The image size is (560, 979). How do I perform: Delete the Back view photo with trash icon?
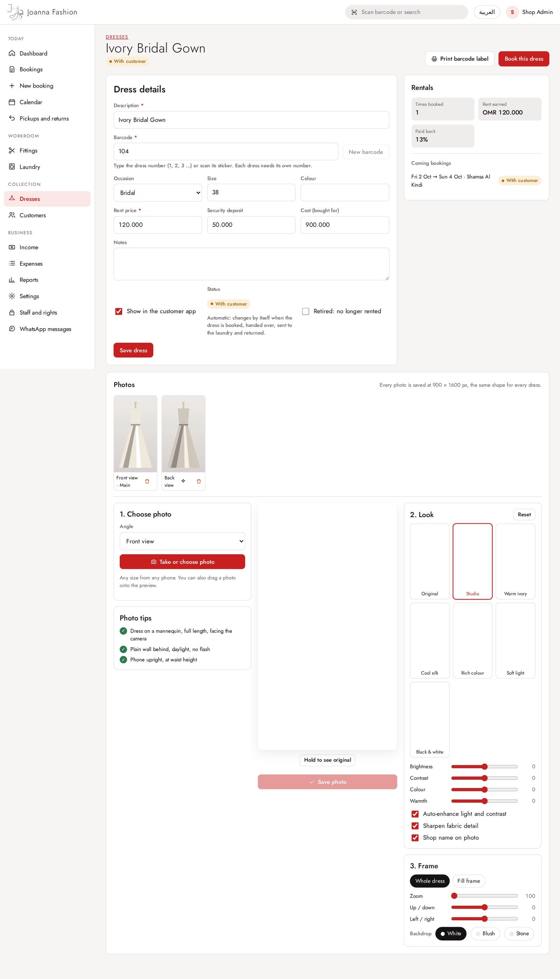(x=198, y=481)
